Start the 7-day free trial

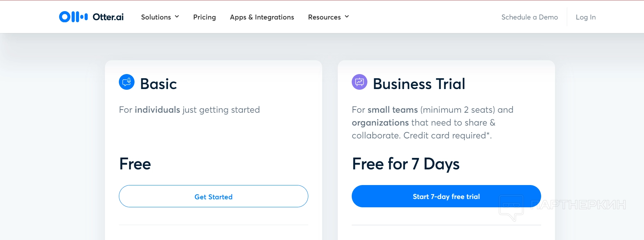(446, 196)
